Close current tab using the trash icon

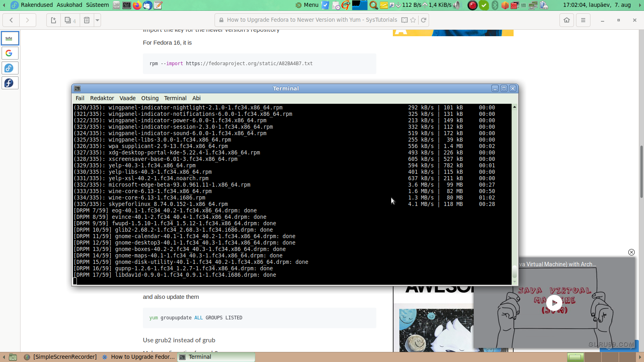pos(87,20)
